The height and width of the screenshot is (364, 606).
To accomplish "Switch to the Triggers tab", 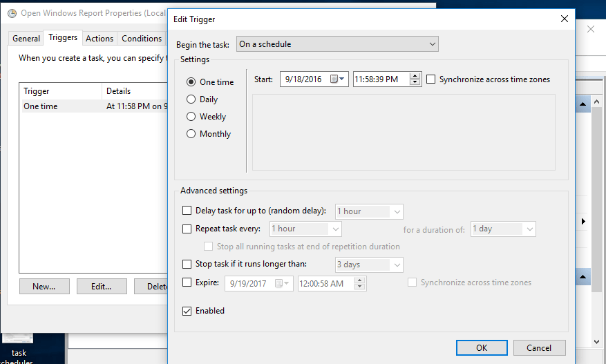I will point(63,37).
